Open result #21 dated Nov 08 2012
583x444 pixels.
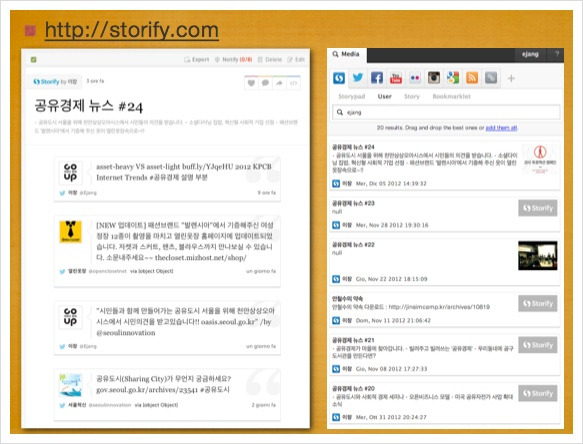tap(444, 354)
